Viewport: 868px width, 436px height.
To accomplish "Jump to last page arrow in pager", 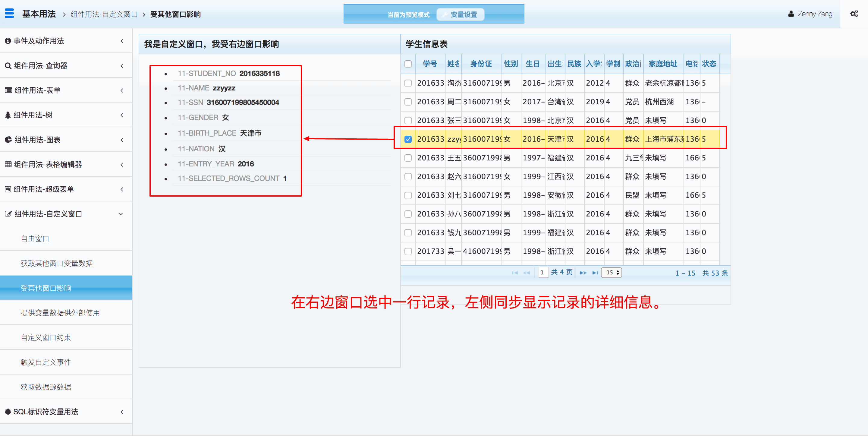I will tap(595, 273).
